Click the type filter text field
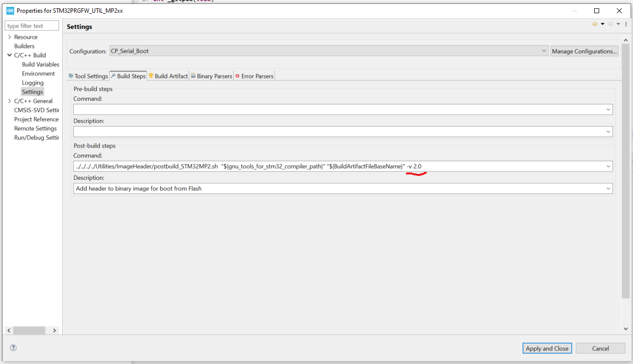Viewport: 633px width, 364px height. 32,25
